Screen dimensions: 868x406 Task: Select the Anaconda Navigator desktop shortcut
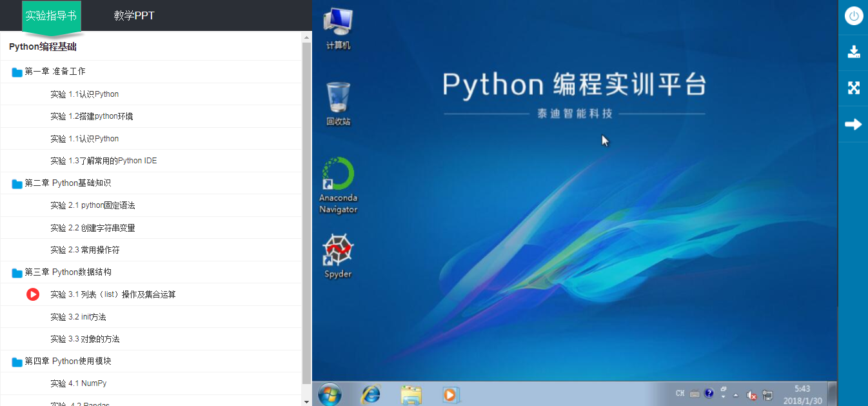click(x=339, y=185)
